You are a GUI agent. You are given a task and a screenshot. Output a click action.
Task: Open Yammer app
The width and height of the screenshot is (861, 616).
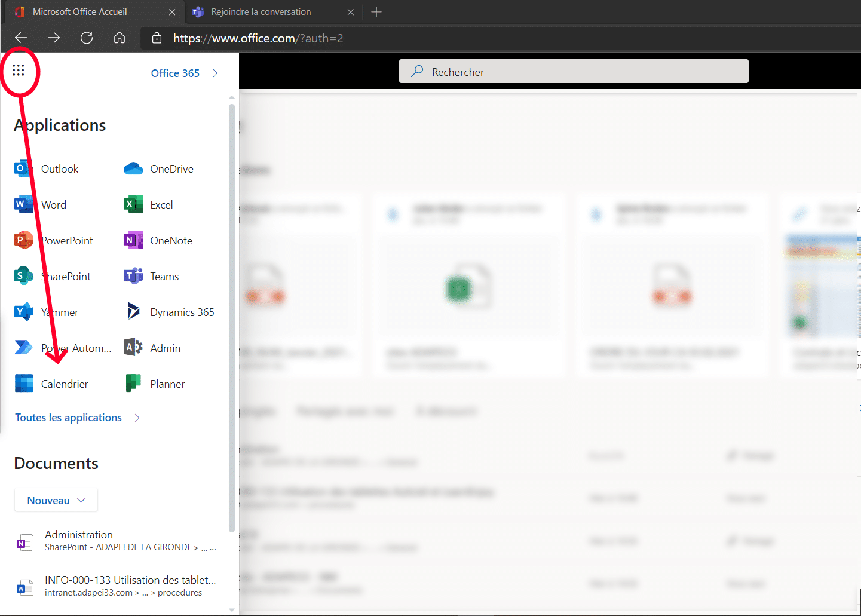(x=47, y=312)
